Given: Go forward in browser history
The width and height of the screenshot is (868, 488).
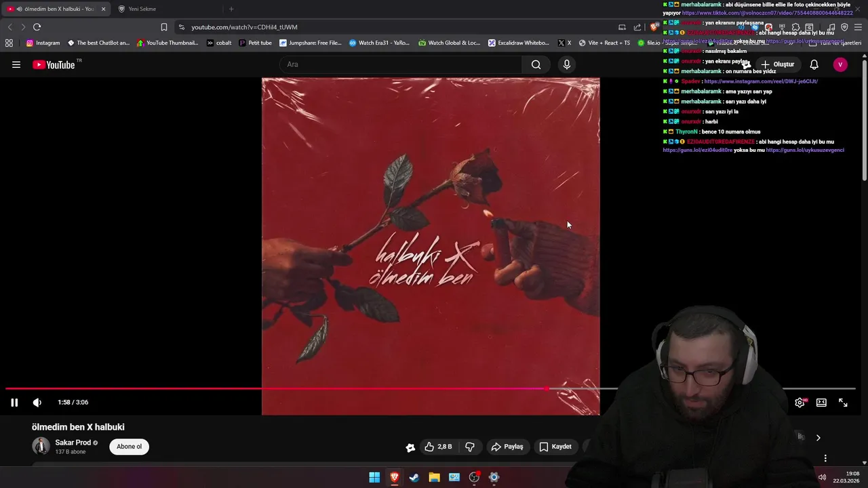Looking at the screenshot, I should click(23, 27).
